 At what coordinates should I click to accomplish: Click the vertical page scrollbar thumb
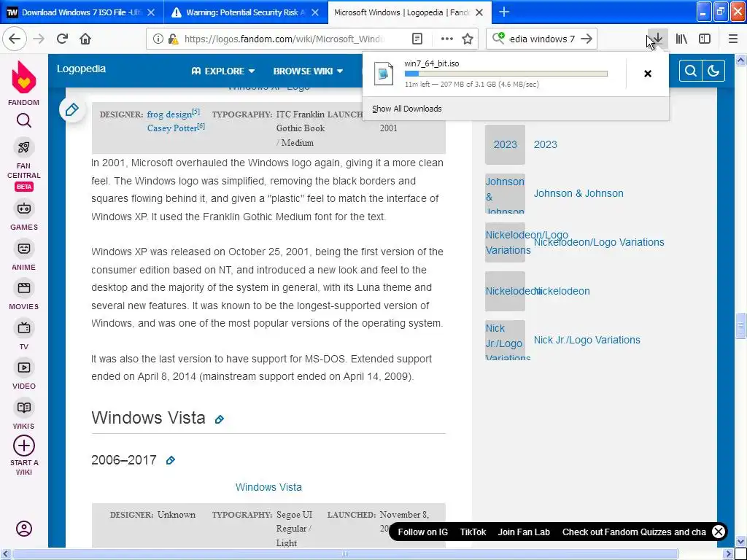(x=740, y=324)
